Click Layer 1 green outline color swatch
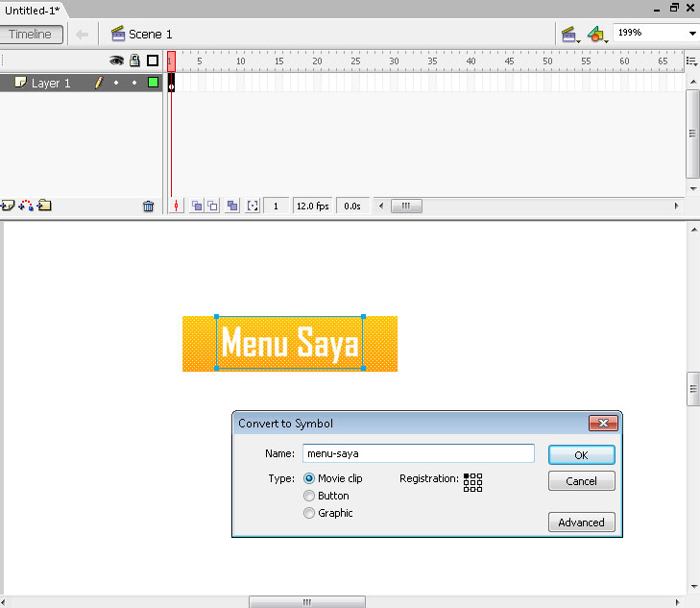This screenshot has height=608, width=700. 153,83
